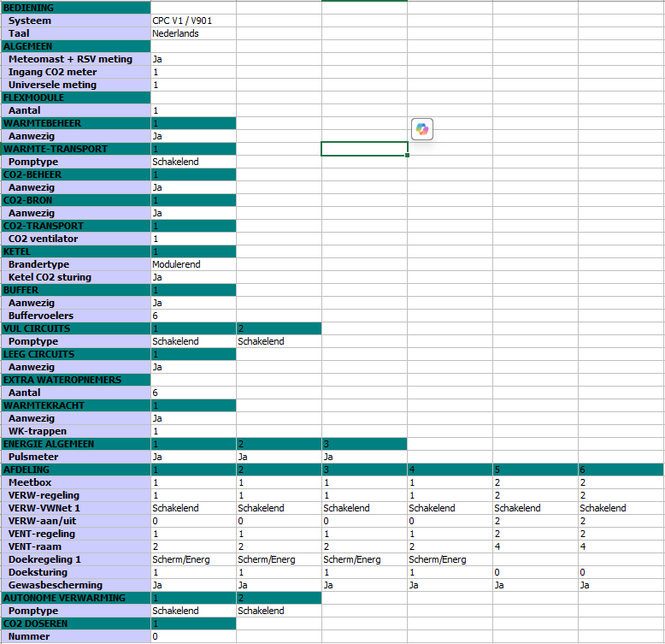Select the AUTONOME VERWARMING header cell

click(75, 598)
